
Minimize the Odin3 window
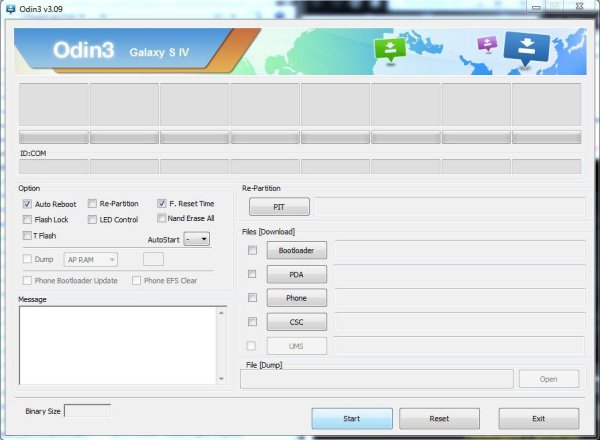click(x=536, y=7)
